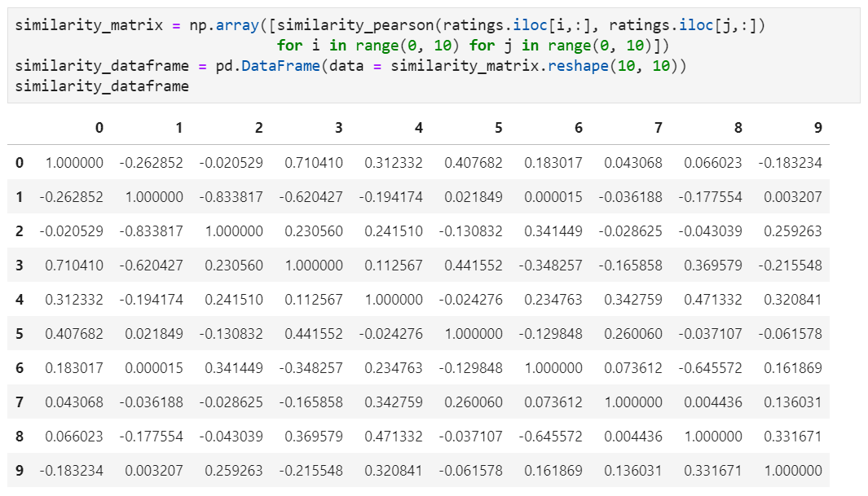The image size is (868, 496).
Task: Select column header 9 of the table
Action: (x=817, y=128)
